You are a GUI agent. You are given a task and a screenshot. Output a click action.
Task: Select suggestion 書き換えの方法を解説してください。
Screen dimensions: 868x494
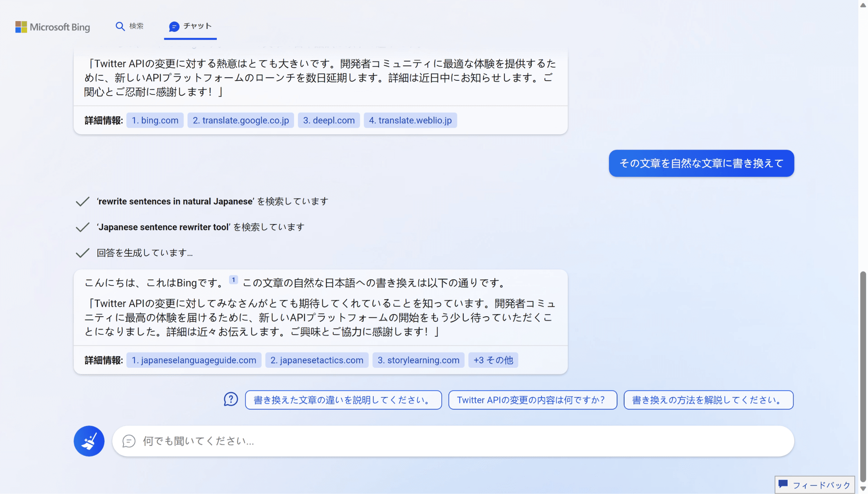708,400
